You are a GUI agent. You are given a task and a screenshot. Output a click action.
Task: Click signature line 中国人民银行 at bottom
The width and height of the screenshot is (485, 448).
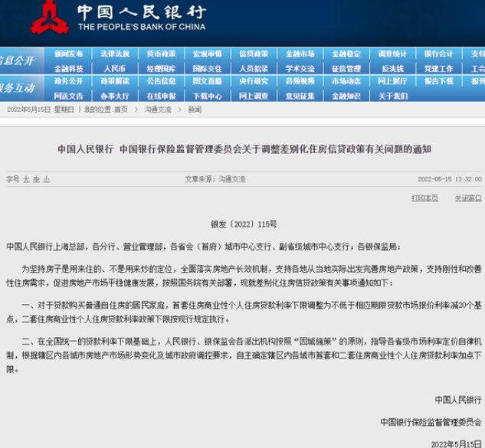pos(458,400)
